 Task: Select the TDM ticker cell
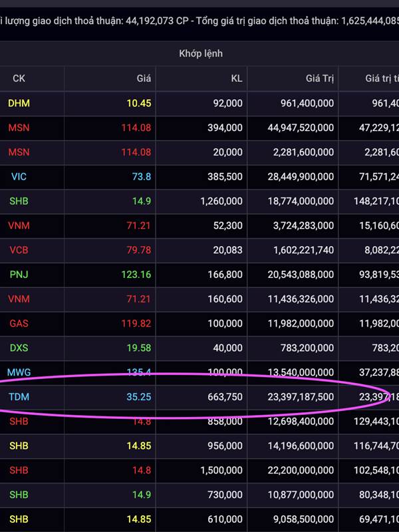pos(19,396)
